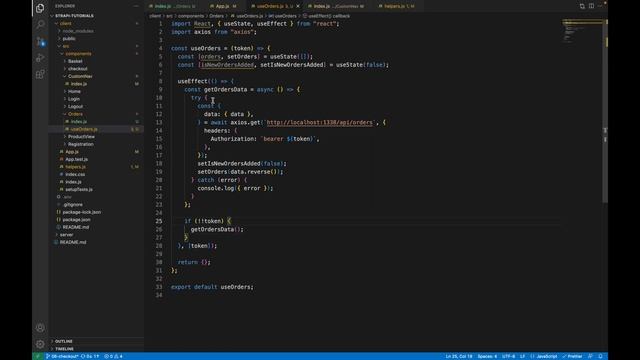Viewport: 640px width, 360px height.
Task: Click the Spaces: 4 indentation setting
Action: (x=487, y=356)
